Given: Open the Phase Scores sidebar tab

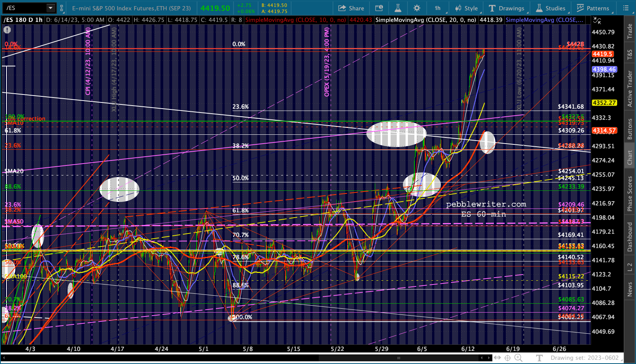Looking at the screenshot, I should (x=630, y=194).
